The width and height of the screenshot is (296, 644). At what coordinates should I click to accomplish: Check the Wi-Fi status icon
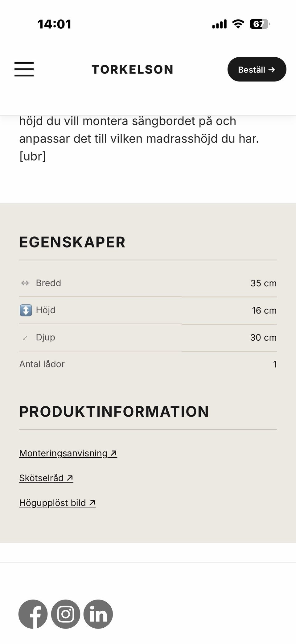(x=238, y=24)
